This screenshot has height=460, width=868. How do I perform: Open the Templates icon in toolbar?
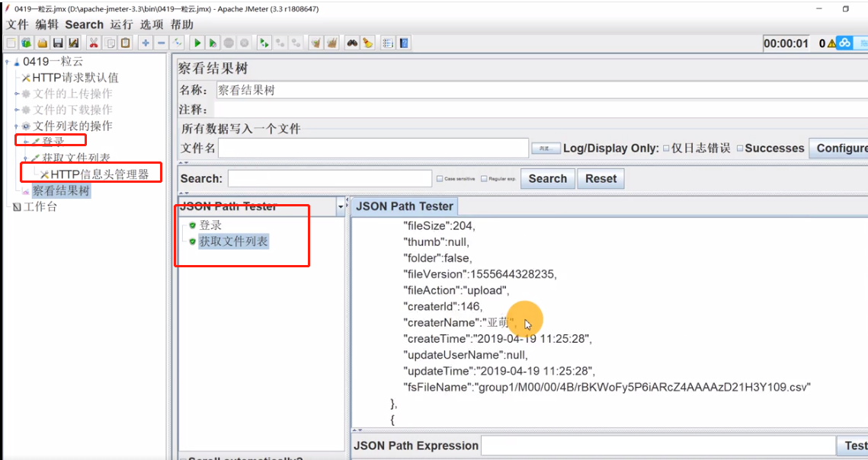coord(26,43)
